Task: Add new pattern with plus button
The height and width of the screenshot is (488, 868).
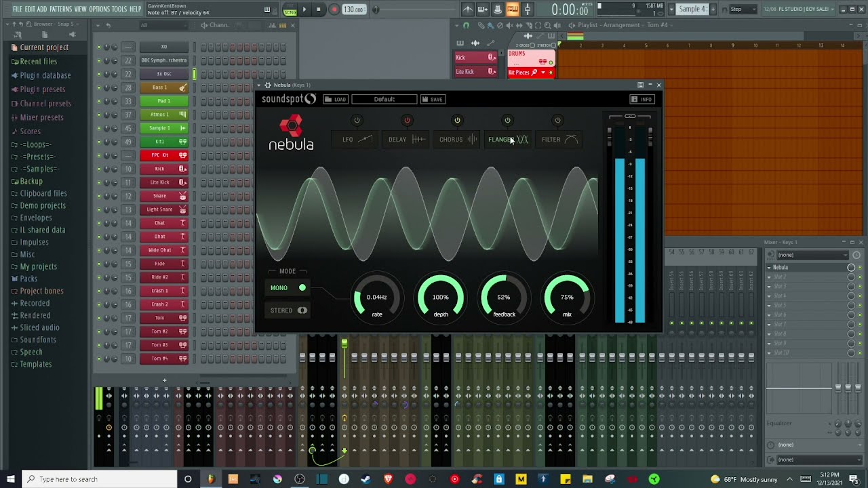Action: 713,9
